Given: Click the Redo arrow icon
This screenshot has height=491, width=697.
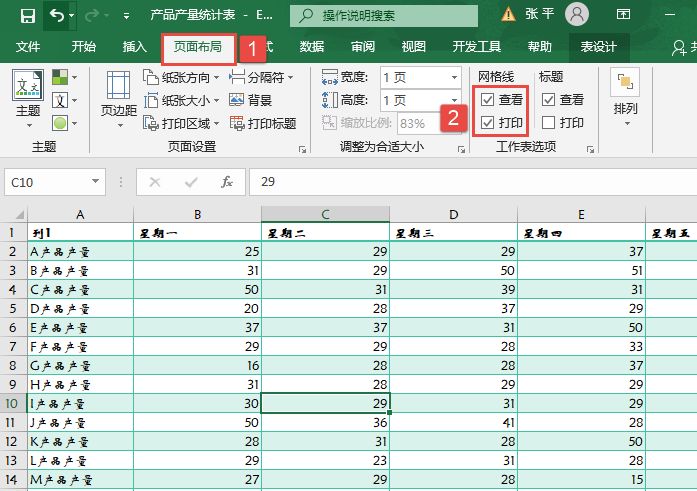Looking at the screenshot, I should (92, 16).
